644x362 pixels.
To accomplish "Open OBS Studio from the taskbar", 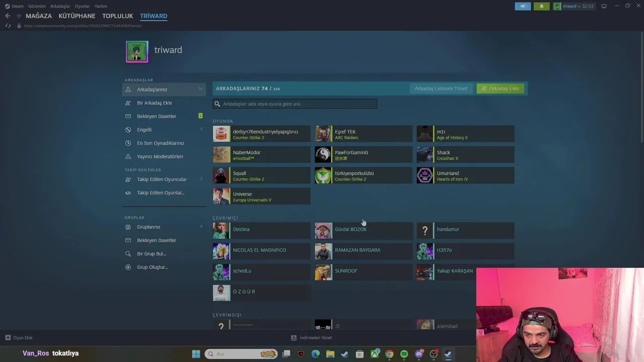I will coord(434,354).
